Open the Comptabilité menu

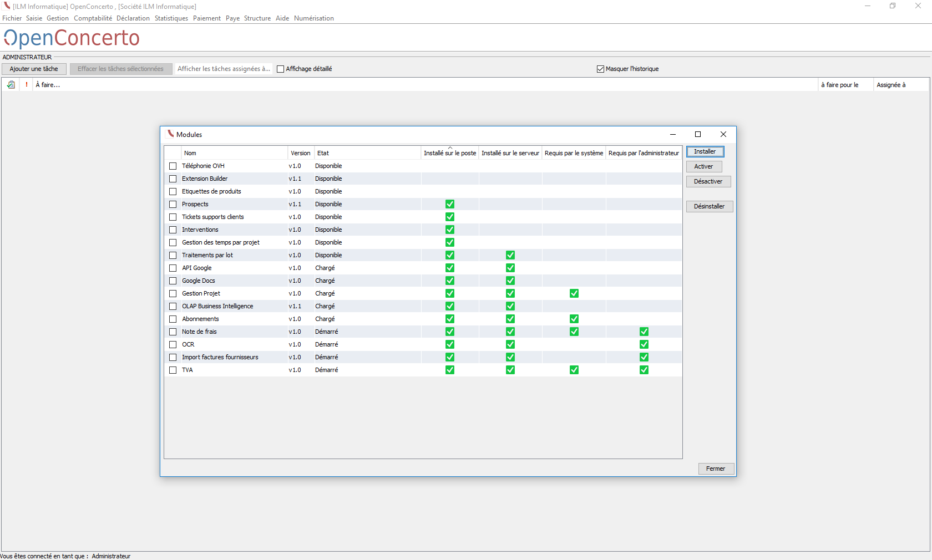pos(93,18)
